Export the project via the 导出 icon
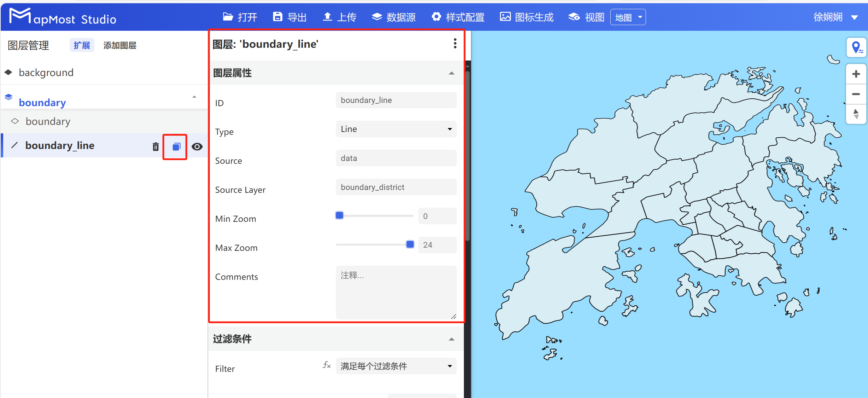Viewport: 868px width, 398px height. pos(289,17)
